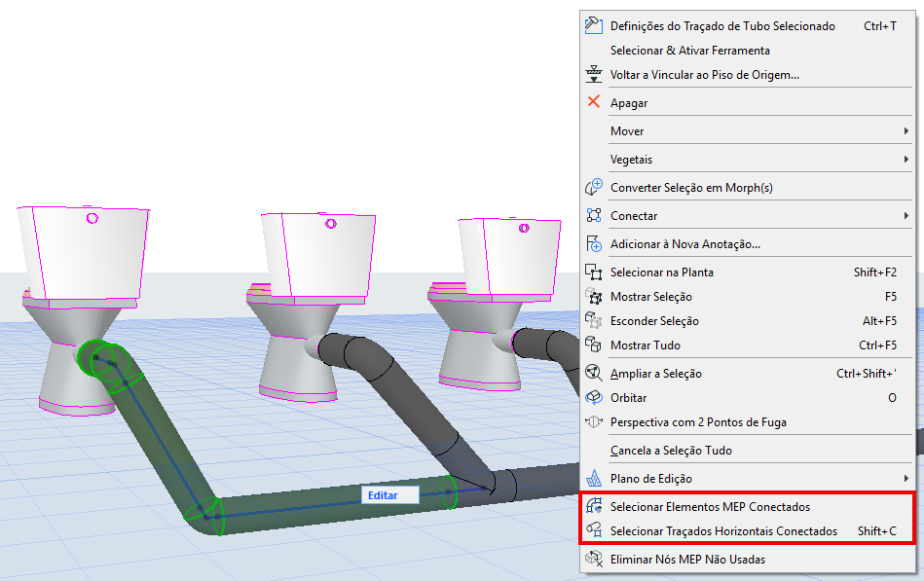The image size is (924, 581).
Task: Expand the Vegetais submenu arrow
Action: click(x=906, y=159)
